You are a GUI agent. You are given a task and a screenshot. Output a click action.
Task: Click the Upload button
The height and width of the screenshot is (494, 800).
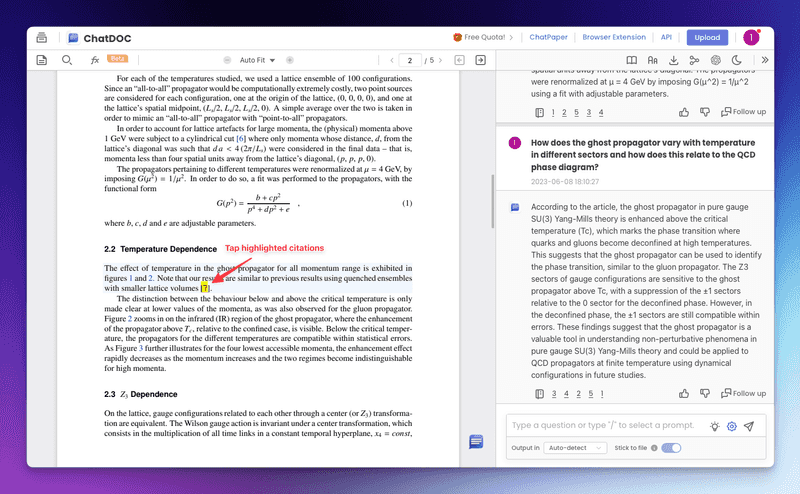(x=707, y=37)
